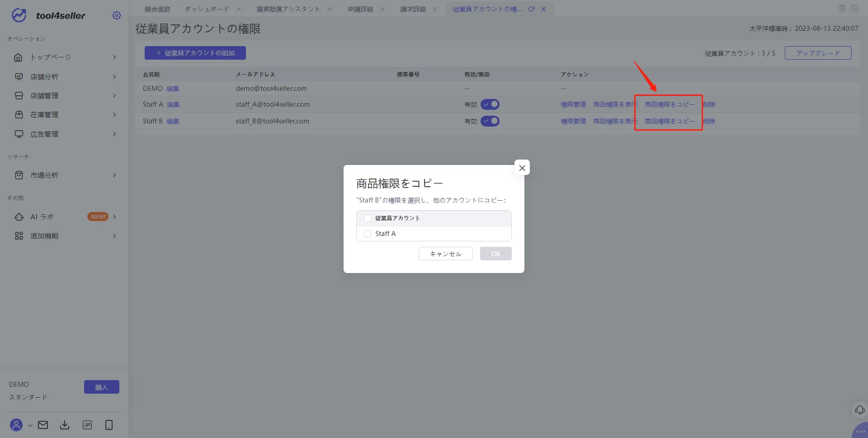Check the 従業員アカウント select-all checkbox
868x438 pixels.
[x=368, y=218]
